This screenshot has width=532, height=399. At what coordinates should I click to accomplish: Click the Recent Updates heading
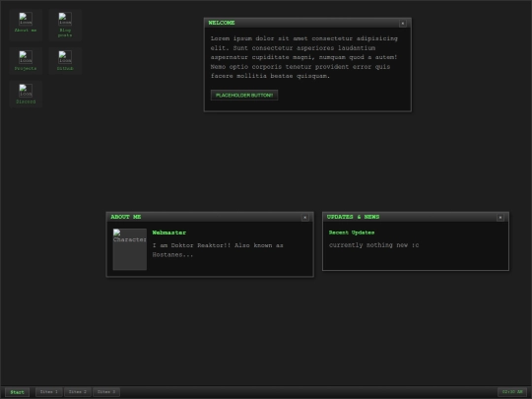point(352,233)
